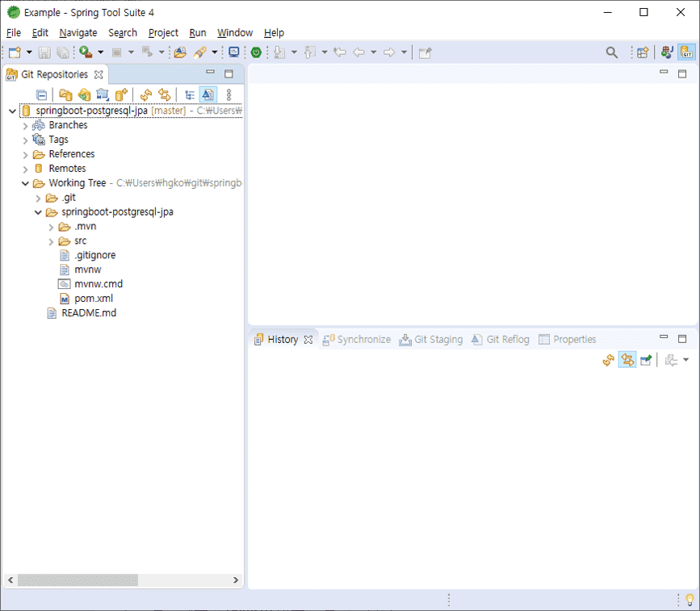Switch to the Spring perspective icon
The image size is (700, 611).
coord(667,52)
